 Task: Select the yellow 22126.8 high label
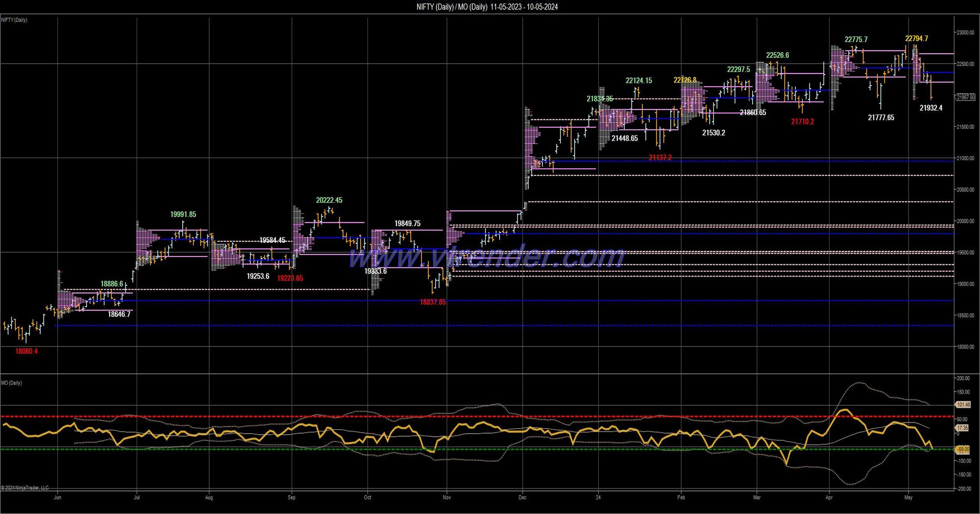(685, 80)
